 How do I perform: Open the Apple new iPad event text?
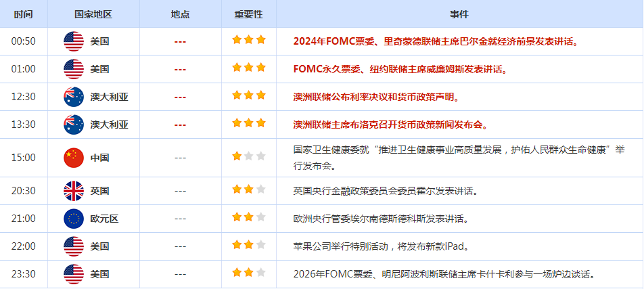(381, 246)
